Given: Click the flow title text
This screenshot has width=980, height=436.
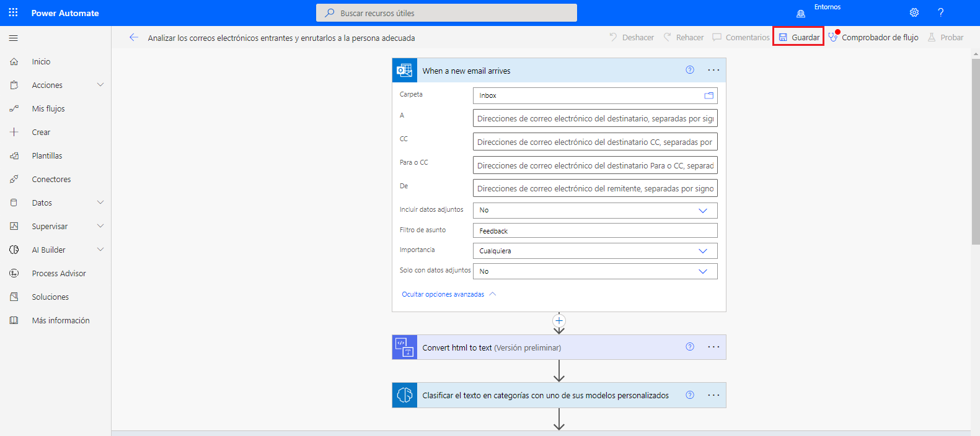Looking at the screenshot, I should coord(281,38).
